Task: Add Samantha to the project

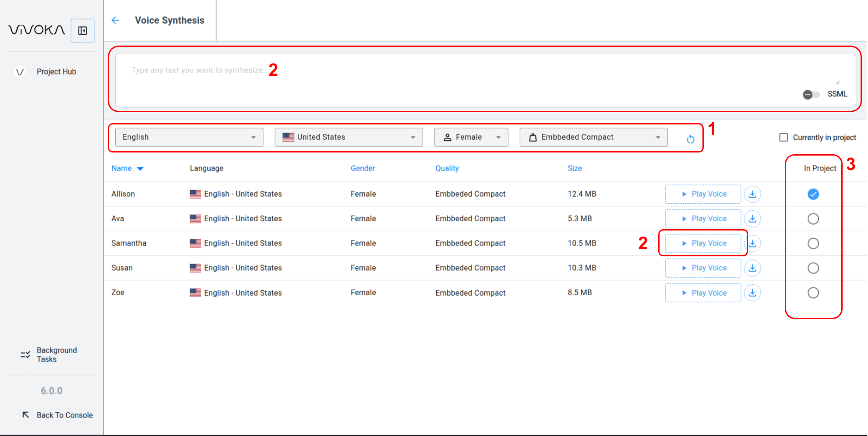Action: tap(813, 244)
